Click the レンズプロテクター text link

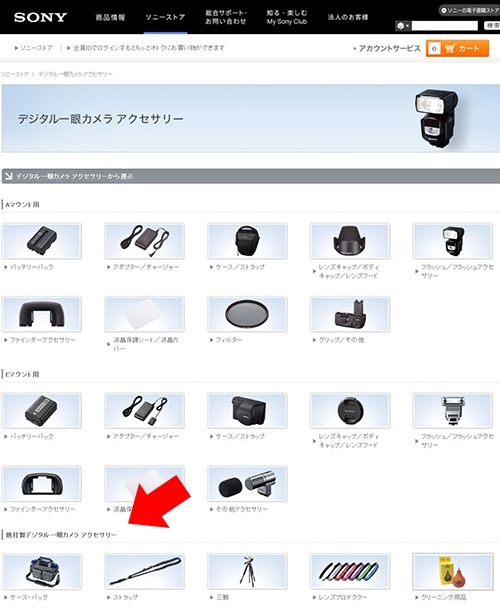(342, 597)
